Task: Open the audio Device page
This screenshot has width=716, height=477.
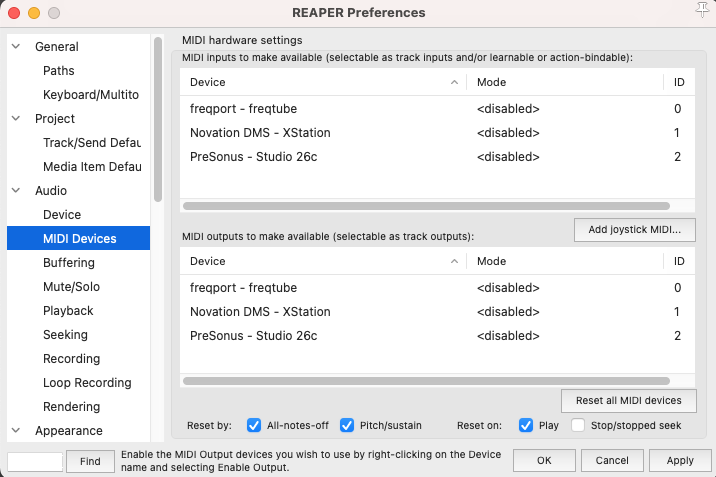Action: pos(62,215)
